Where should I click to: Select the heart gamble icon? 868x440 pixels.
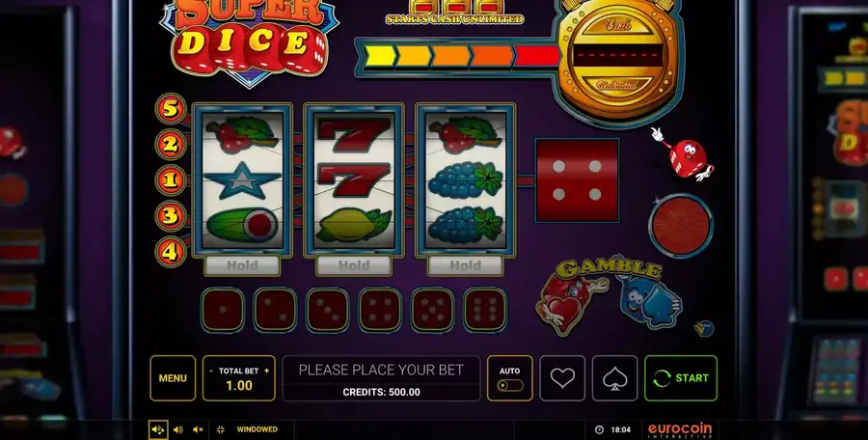(x=562, y=378)
